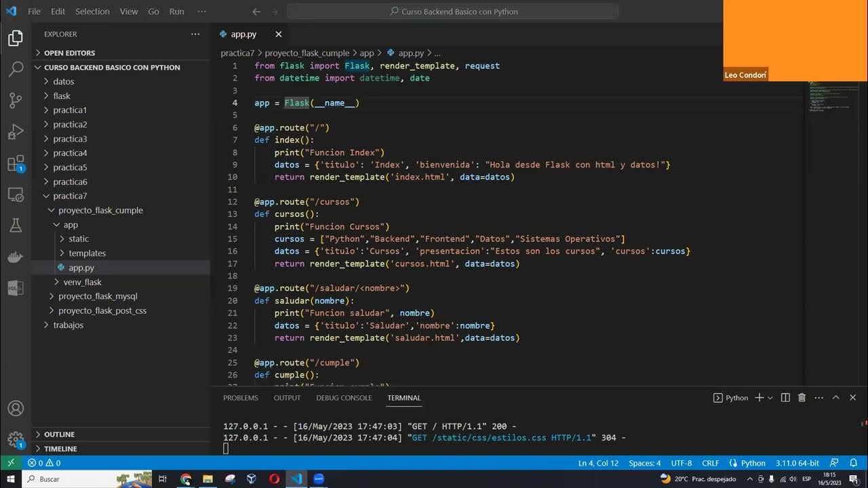Open notifications bell in status bar
The width and height of the screenshot is (868, 488).
point(854,463)
